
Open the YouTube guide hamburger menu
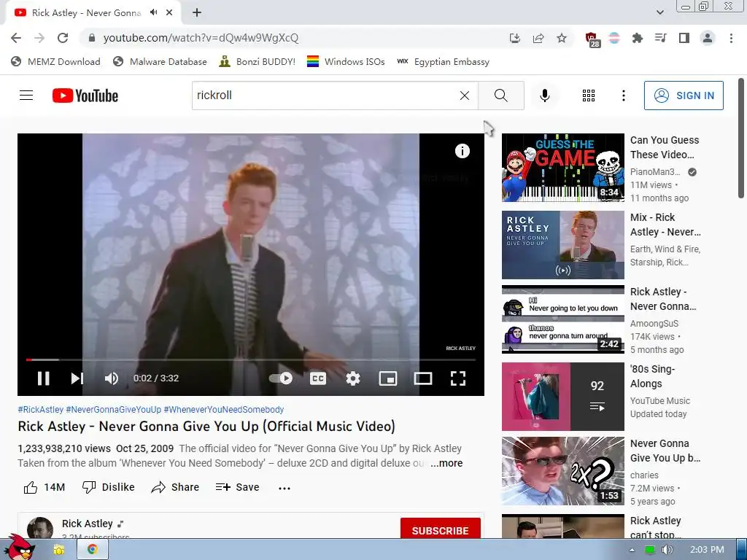pyautogui.click(x=26, y=96)
